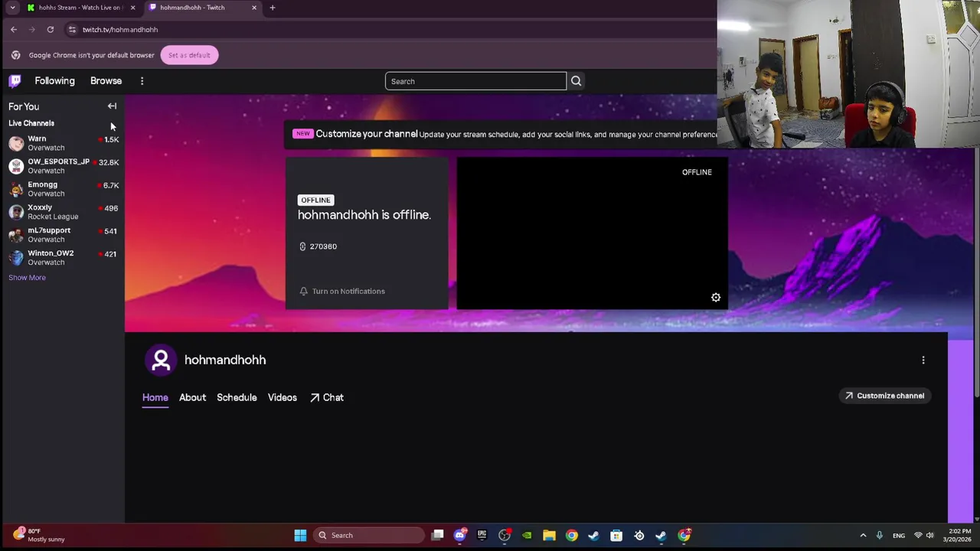Open SteelSeries app from the taskbar
The height and width of the screenshot is (551, 980).
coord(639,535)
